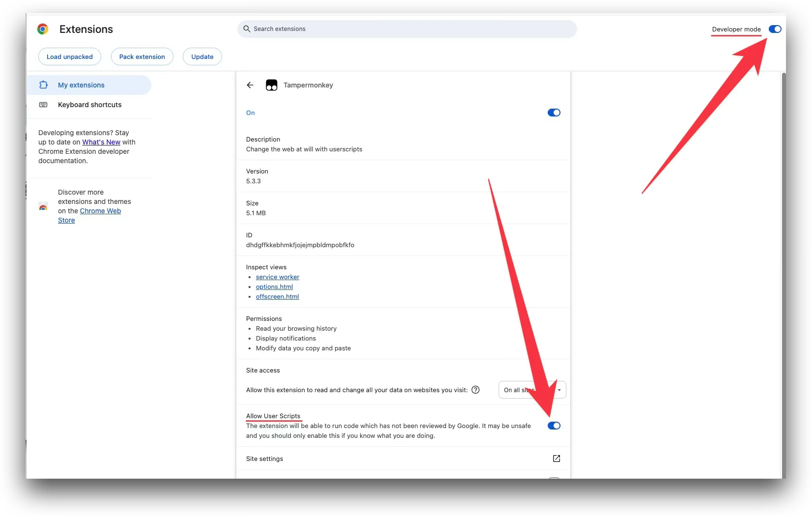Open Keyboard shortcuts section
This screenshot has height=517, width=812.
[x=88, y=105]
